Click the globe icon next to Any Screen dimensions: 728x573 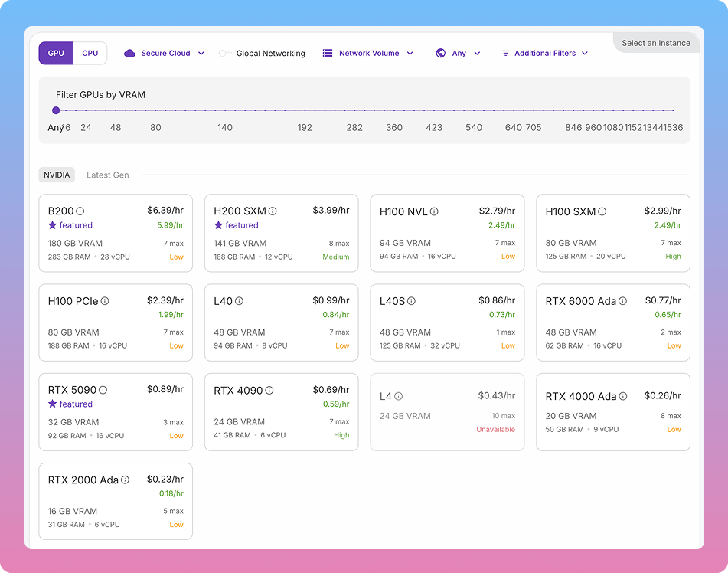[x=441, y=53]
